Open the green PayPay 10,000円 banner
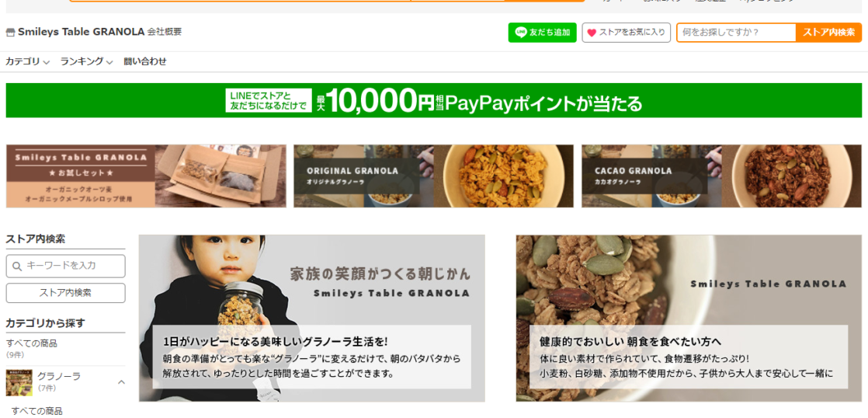Viewport: 868px width, 418px height. [433, 100]
